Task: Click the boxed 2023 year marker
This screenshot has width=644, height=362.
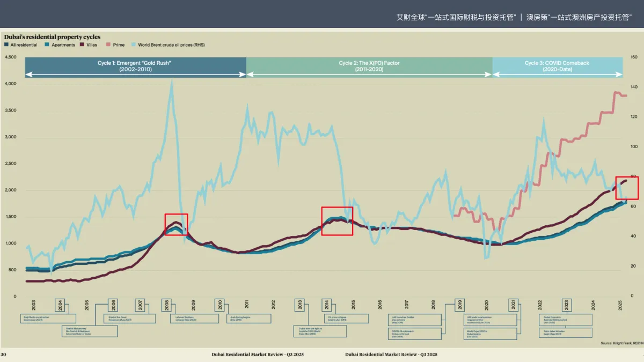Action: click(567, 305)
